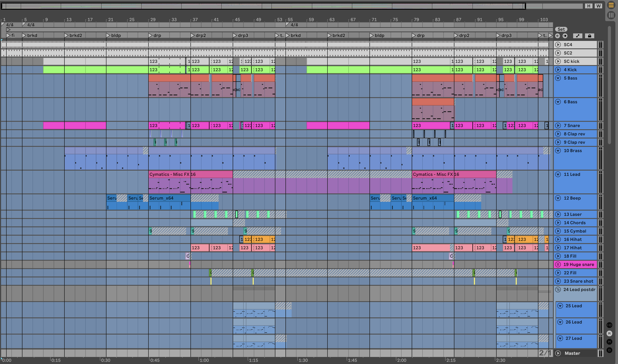Unfold track 22 Fill arrow
This screenshot has height=364, width=618.
coord(558,273)
